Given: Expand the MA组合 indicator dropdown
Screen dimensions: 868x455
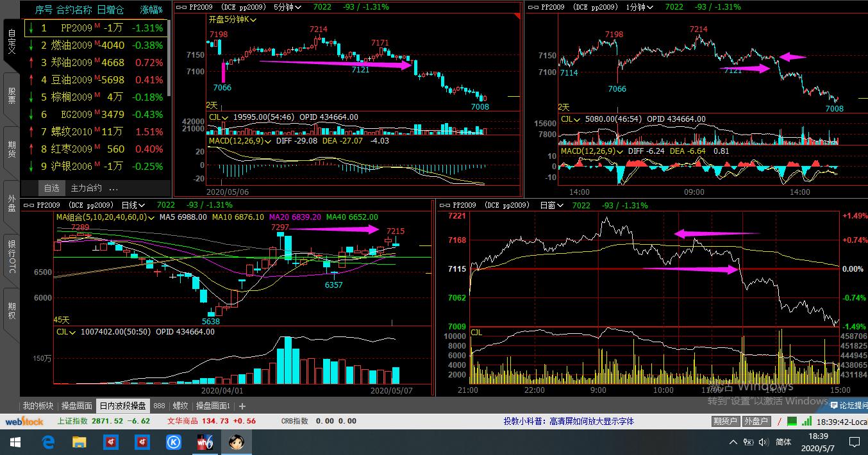Looking at the screenshot, I should pos(151,217).
